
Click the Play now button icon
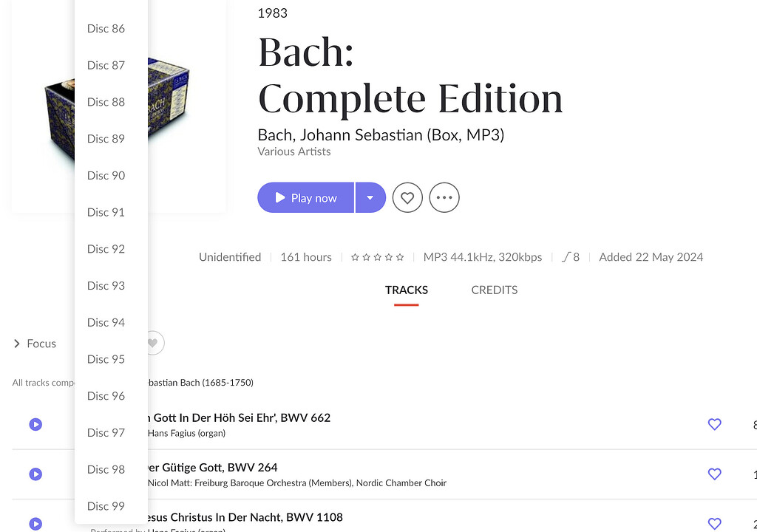click(279, 197)
